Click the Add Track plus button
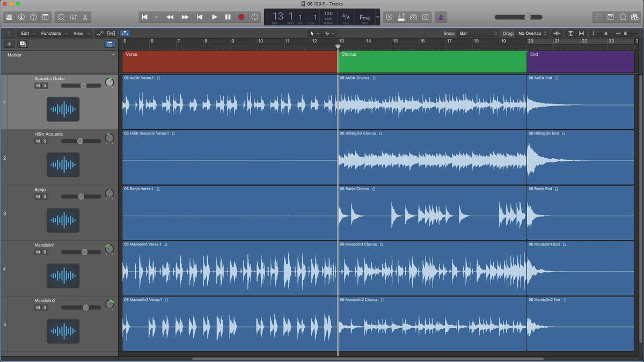Viewport: 644px width, 362px height. tap(9, 44)
